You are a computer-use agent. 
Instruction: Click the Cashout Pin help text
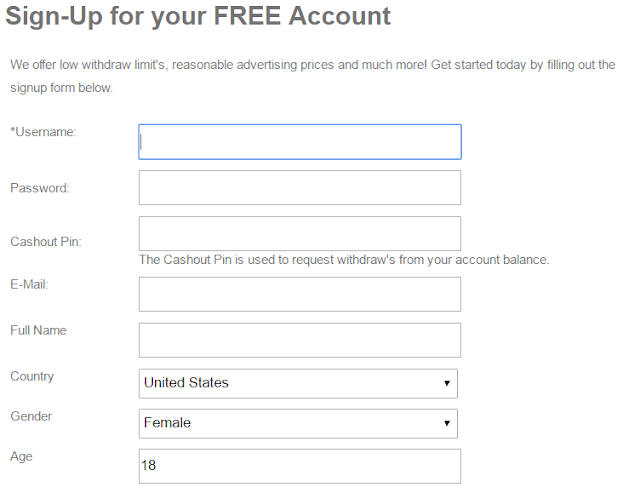[x=344, y=260]
